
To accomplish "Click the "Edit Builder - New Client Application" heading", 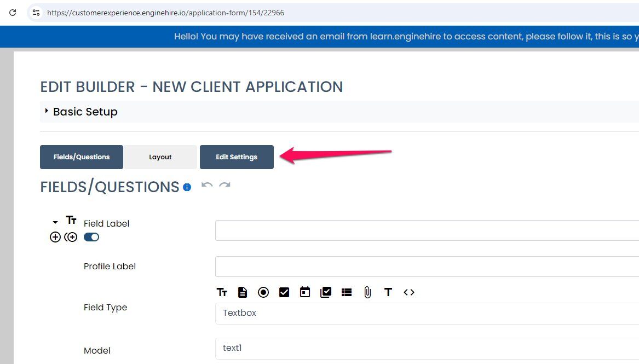I will [x=192, y=86].
